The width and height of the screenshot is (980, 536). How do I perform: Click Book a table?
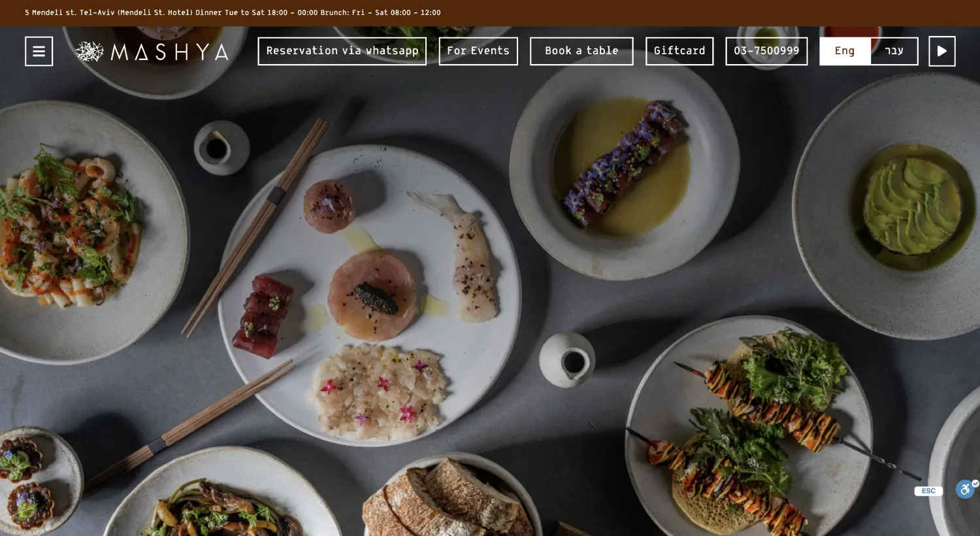click(x=581, y=51)
